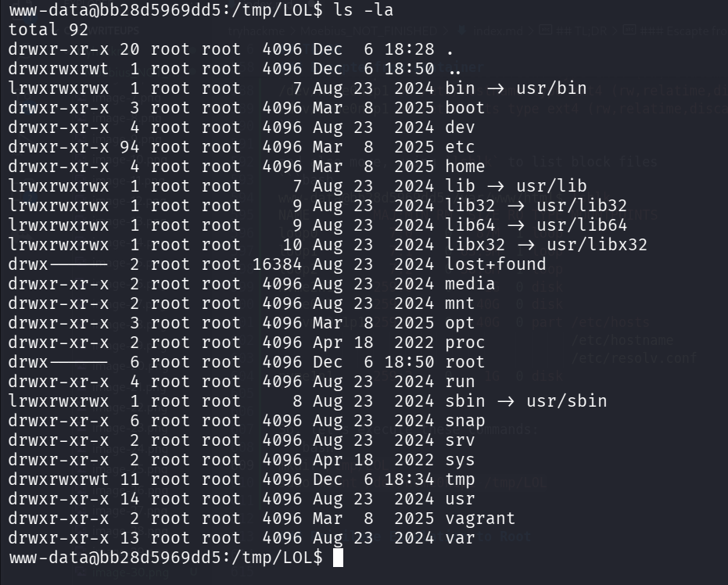Click the srv directory name
Viewport: 728px width, 585px height.
point(460,440)
